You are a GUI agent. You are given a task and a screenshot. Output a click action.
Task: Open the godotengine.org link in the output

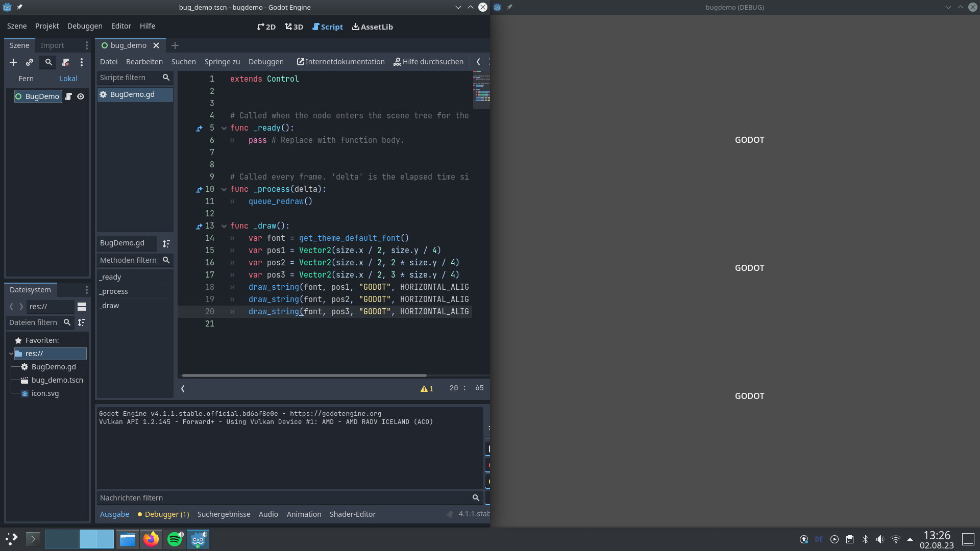[337, 414]
